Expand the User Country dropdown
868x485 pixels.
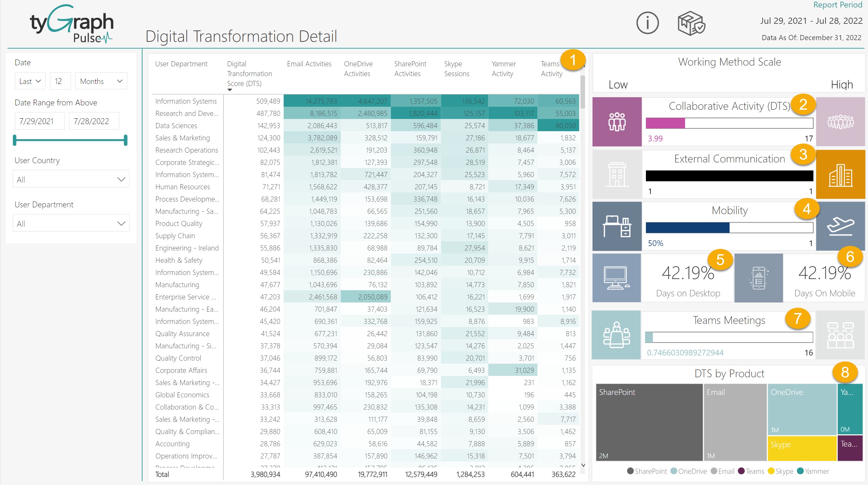coord(71,179)
